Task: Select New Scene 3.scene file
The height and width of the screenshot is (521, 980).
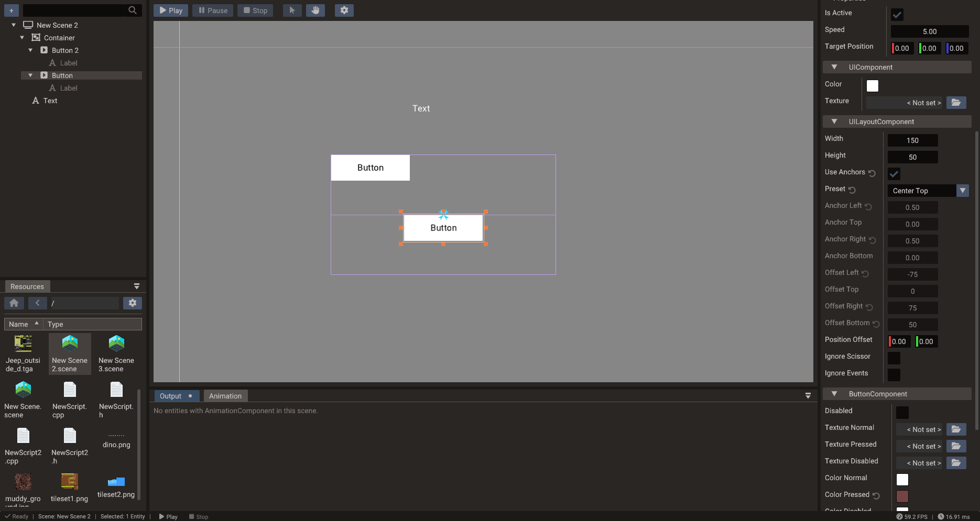Action: (x=116, y=353)
